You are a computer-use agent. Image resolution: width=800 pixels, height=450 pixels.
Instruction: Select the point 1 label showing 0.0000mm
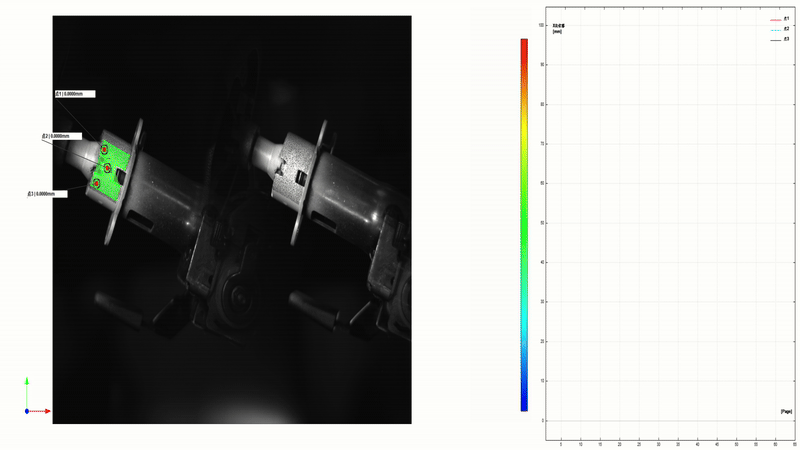point(75,94)
